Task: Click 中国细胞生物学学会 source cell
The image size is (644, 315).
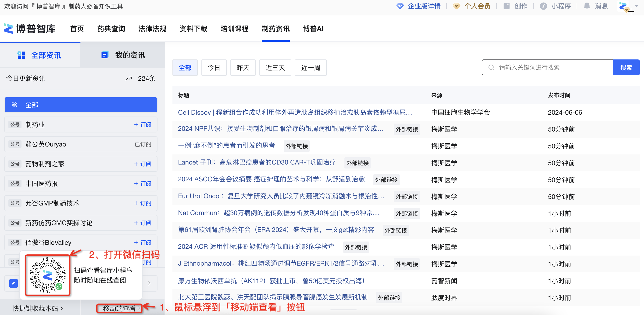Action: [x=461, y=112]
